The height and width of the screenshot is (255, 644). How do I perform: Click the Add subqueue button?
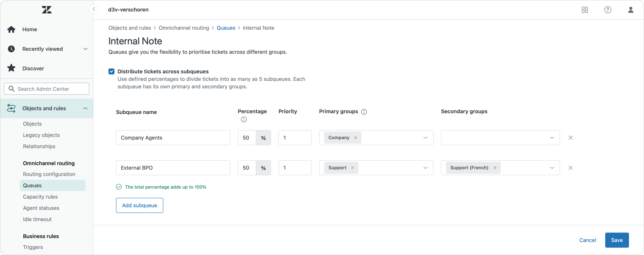point(139,205)
